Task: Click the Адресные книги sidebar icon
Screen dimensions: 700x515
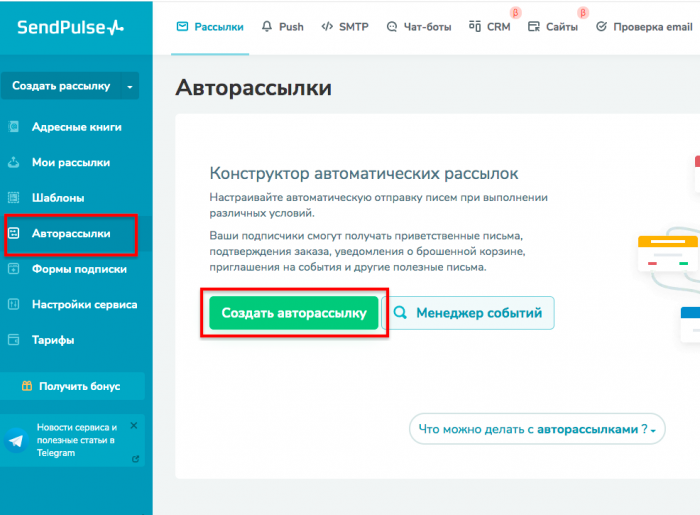Action: point(14,127)
